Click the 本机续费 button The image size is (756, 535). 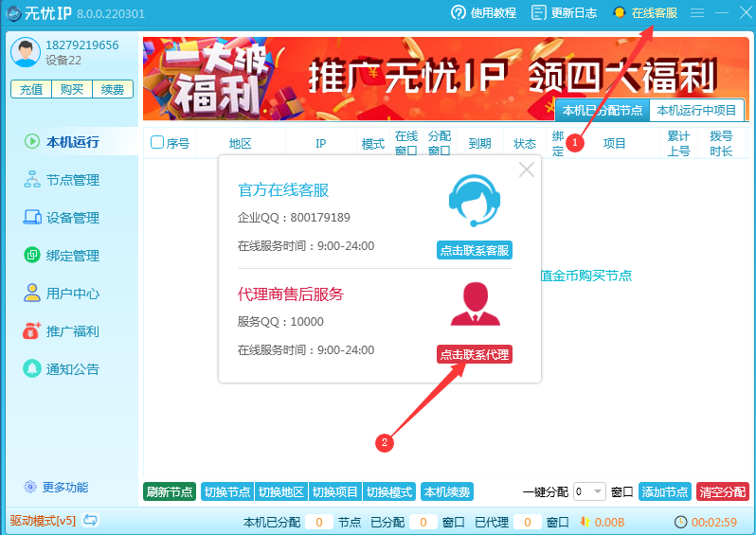coord(447,491)
